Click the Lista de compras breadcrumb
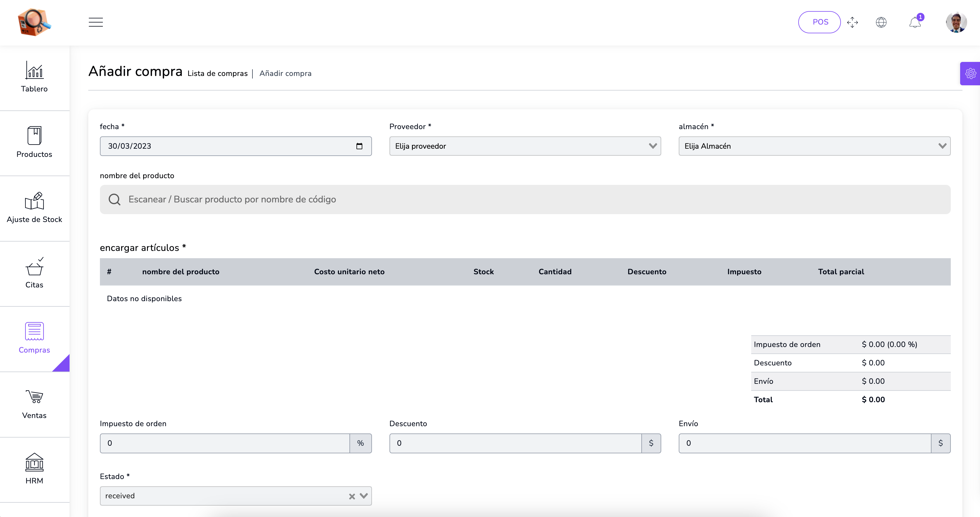 217,73
